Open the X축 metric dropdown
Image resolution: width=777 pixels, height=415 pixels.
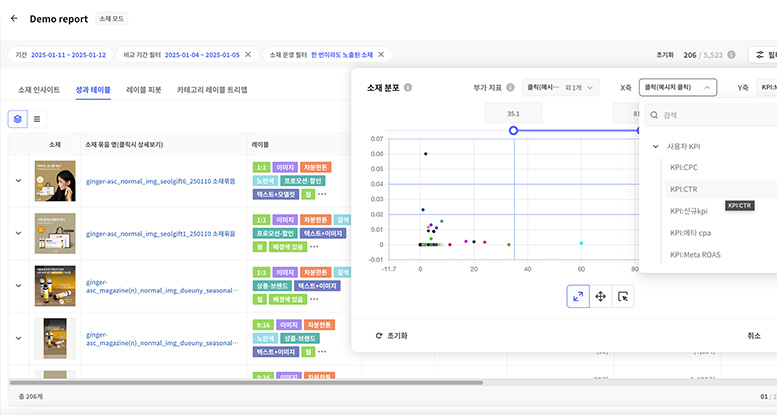(678, 88)
